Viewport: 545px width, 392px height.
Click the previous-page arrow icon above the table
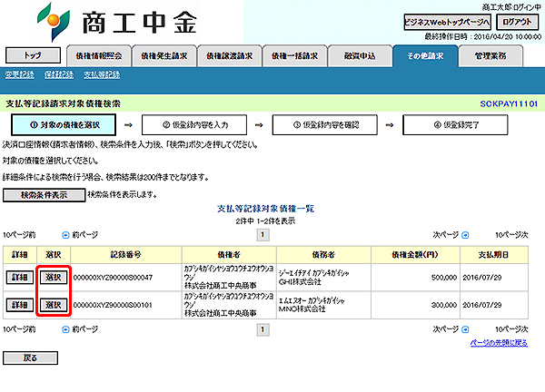click(65, 235)
